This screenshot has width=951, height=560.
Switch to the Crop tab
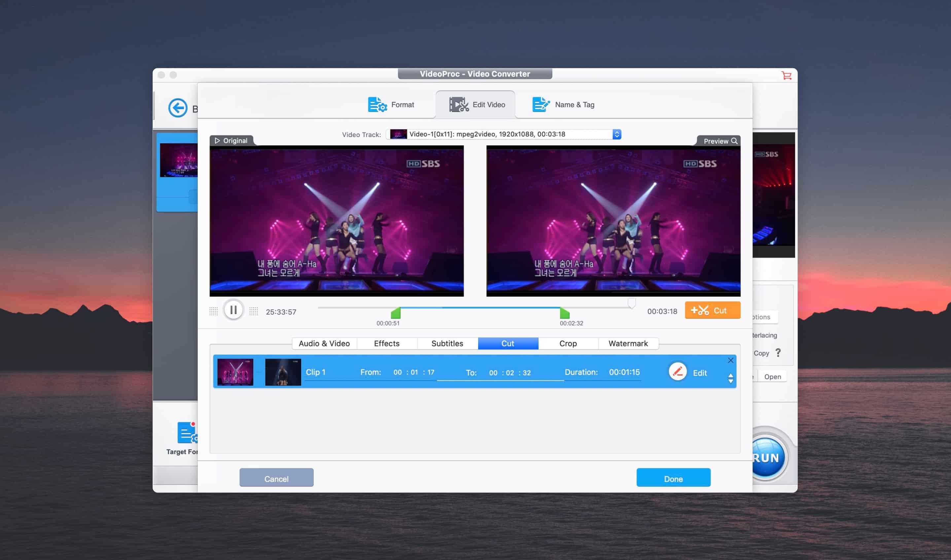click(568, 343)
